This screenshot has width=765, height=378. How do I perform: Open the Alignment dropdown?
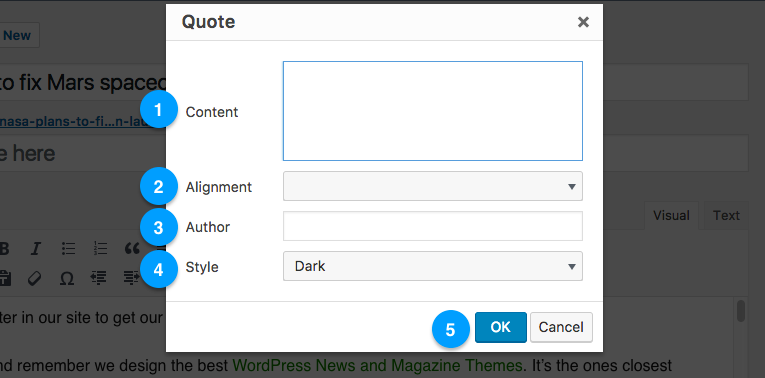point(433,186)
